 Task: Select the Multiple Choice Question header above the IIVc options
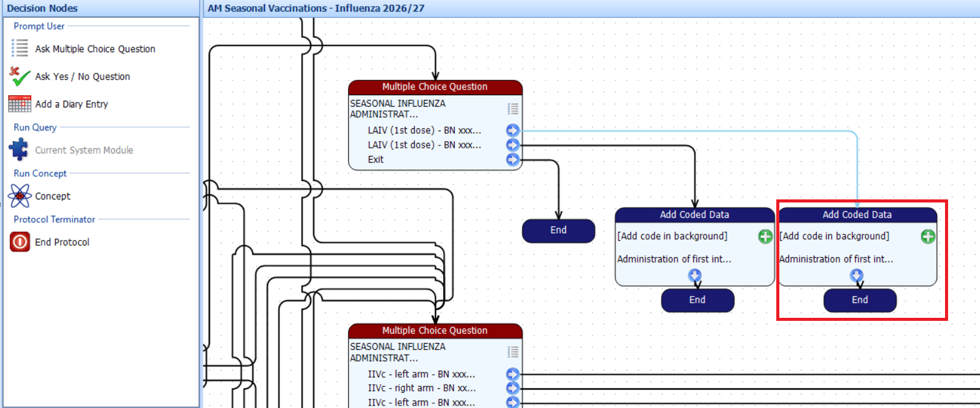click(x=435, y=331)
